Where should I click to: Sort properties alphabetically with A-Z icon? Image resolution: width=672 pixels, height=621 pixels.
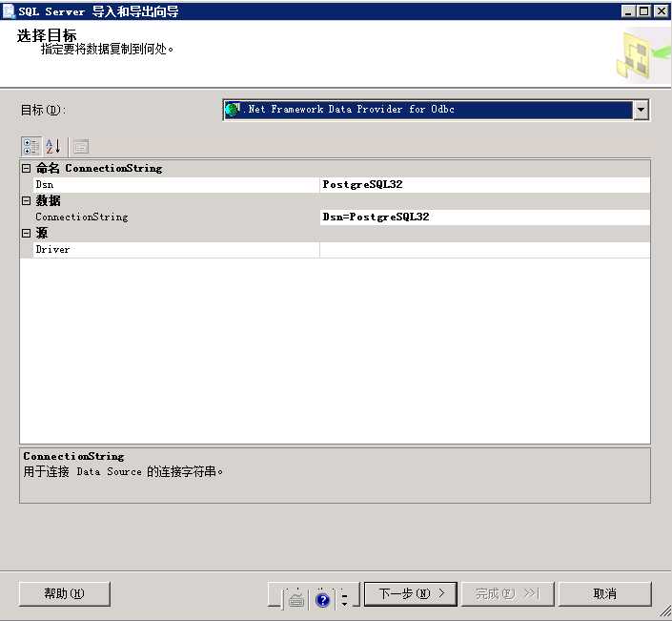(x=53, y=146)
